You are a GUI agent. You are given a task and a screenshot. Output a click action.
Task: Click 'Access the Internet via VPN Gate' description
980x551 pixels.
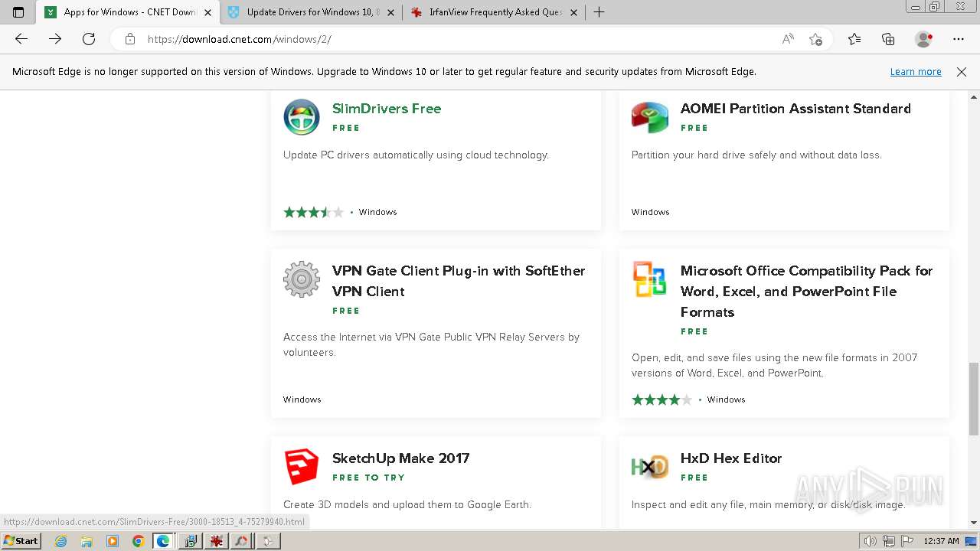(x=431, y=345)
